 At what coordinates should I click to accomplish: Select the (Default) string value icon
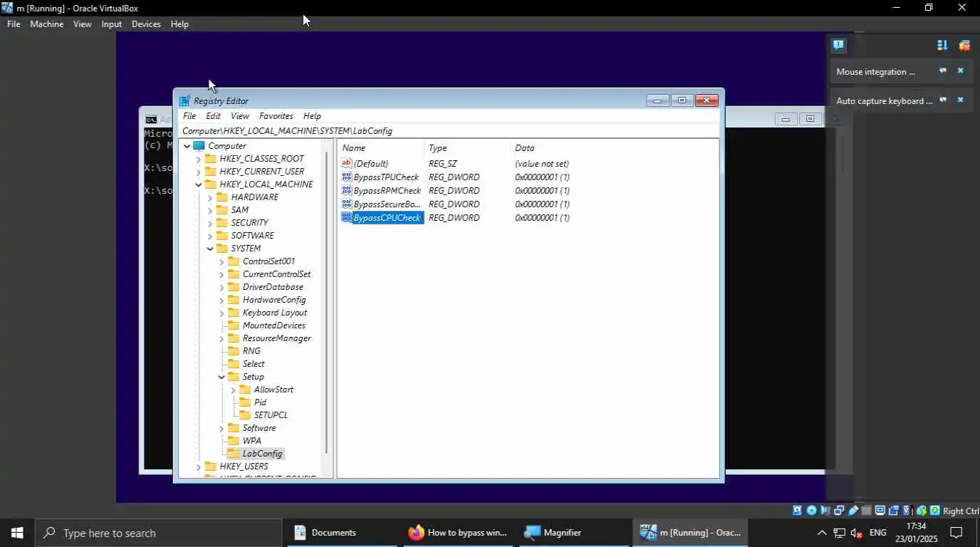[x=347, y=163]
